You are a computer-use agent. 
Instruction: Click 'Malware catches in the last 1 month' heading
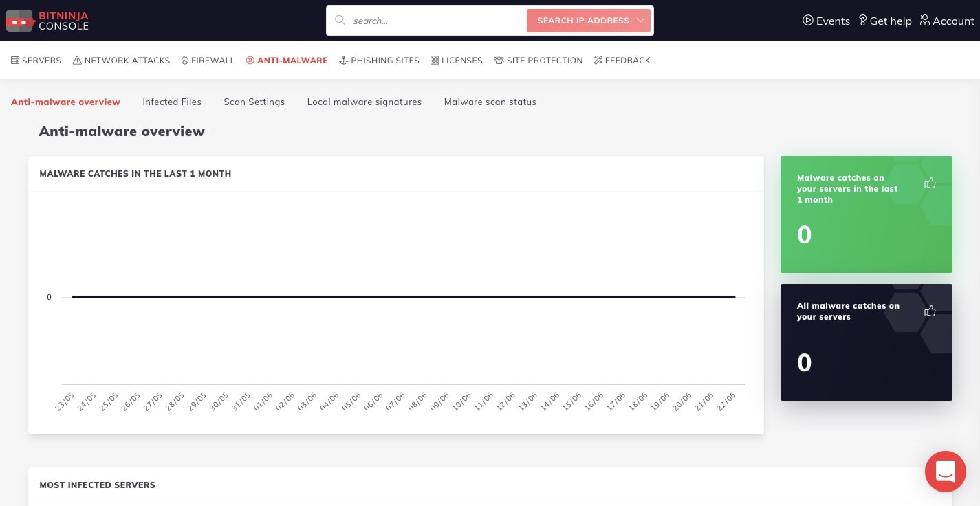click(135, 174)
